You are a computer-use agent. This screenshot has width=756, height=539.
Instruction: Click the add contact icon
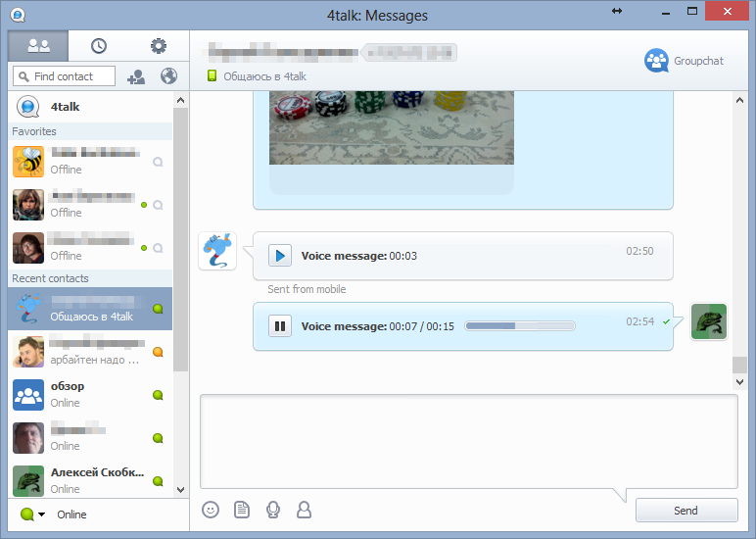pyautogui.click(x=136, y=76)
